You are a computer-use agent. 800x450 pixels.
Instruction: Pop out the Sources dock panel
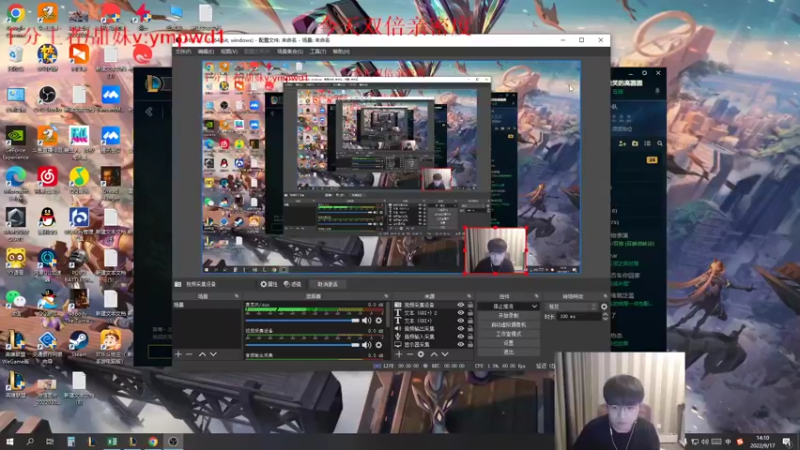click(x=469, y=296)
